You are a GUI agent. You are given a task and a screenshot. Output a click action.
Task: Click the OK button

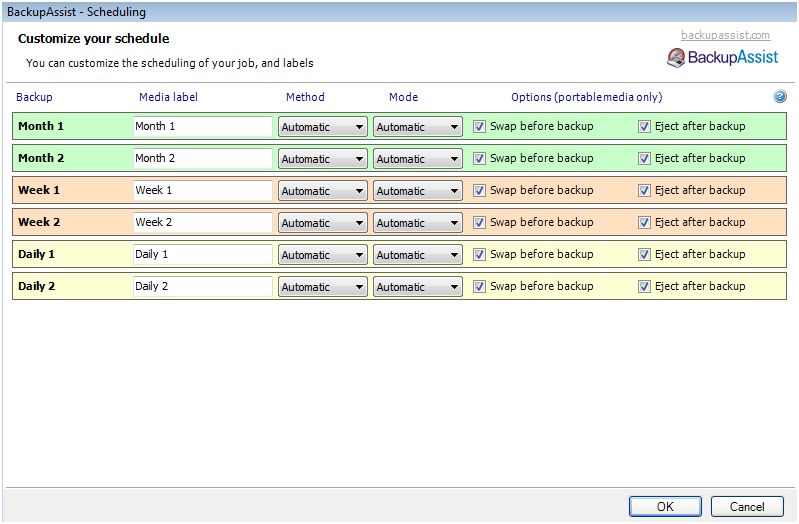[x=665, y=506]
